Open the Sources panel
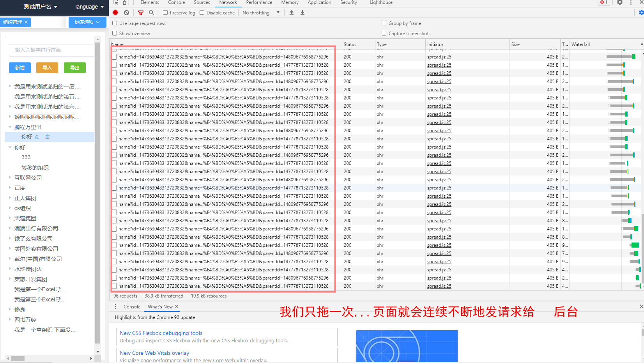 tap(202, 3)
